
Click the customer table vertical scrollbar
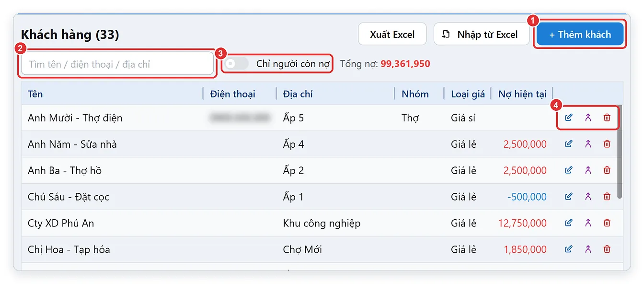coord(620,151)
